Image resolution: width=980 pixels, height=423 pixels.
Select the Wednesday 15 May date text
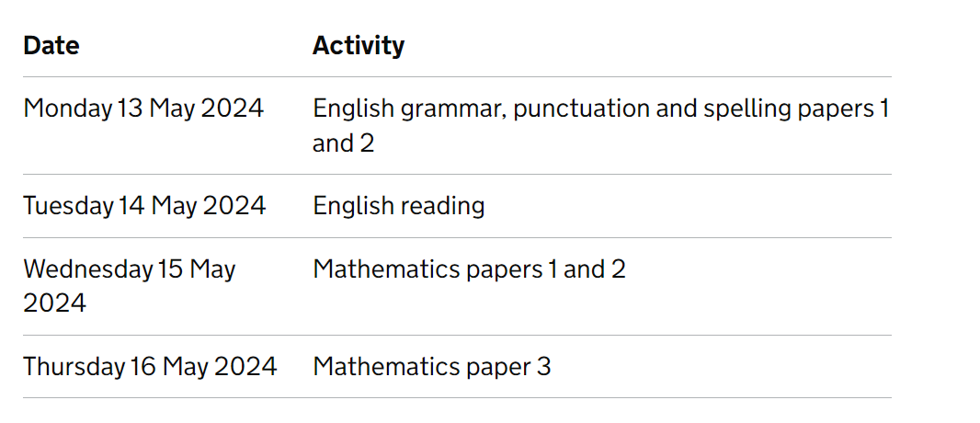pos(130,269)
